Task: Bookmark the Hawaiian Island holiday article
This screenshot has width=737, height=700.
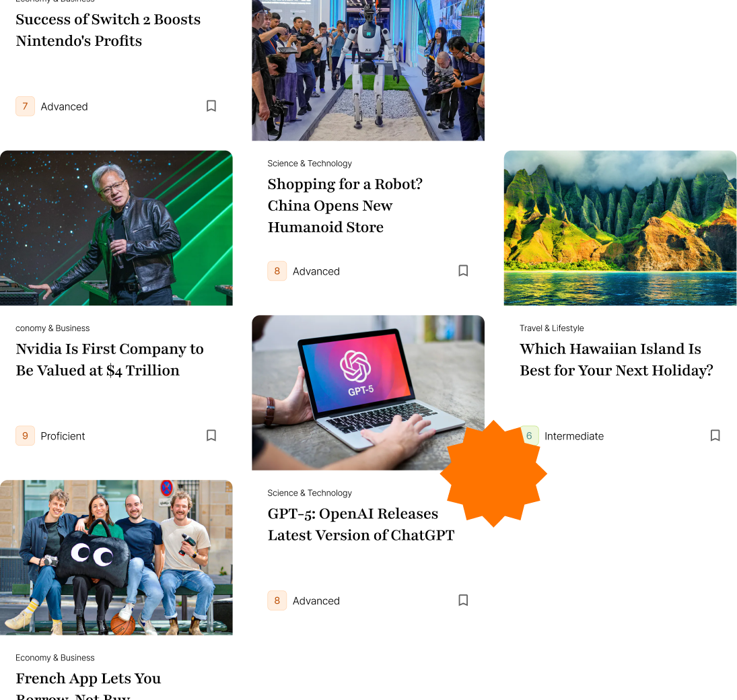Action: [x=715, y=435]
